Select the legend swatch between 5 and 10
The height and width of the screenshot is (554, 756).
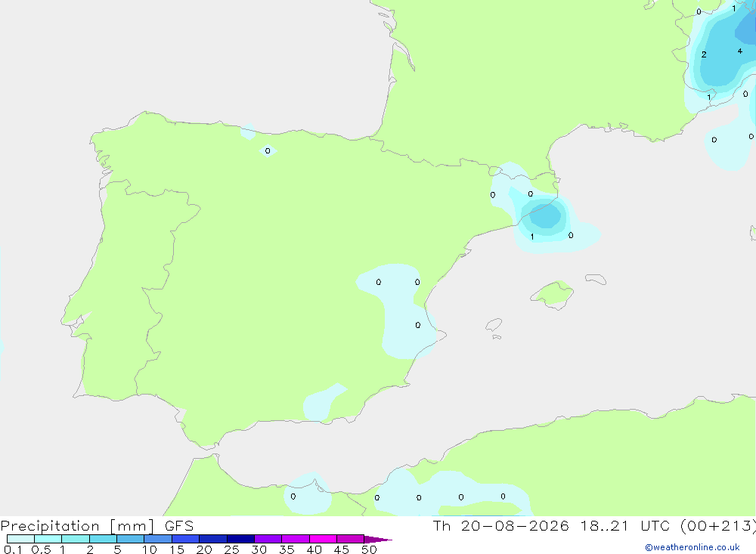pyautogui.click(x=131, y=539)
